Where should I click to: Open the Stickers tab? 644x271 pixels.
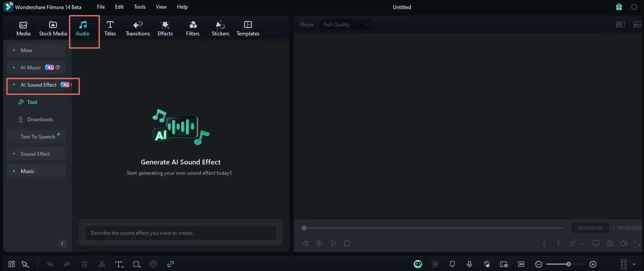(221, 28)
